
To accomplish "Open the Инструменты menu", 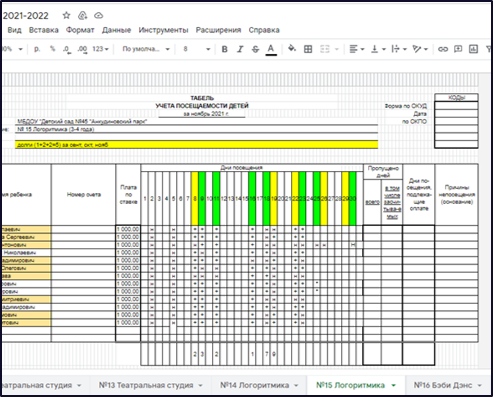I will point(163,30).
